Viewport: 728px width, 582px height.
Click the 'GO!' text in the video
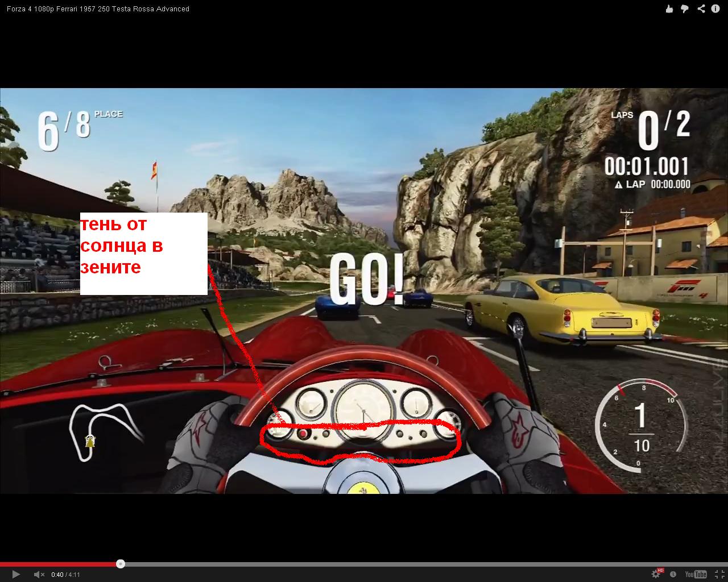pyautogui.click(x=366, y=281)
